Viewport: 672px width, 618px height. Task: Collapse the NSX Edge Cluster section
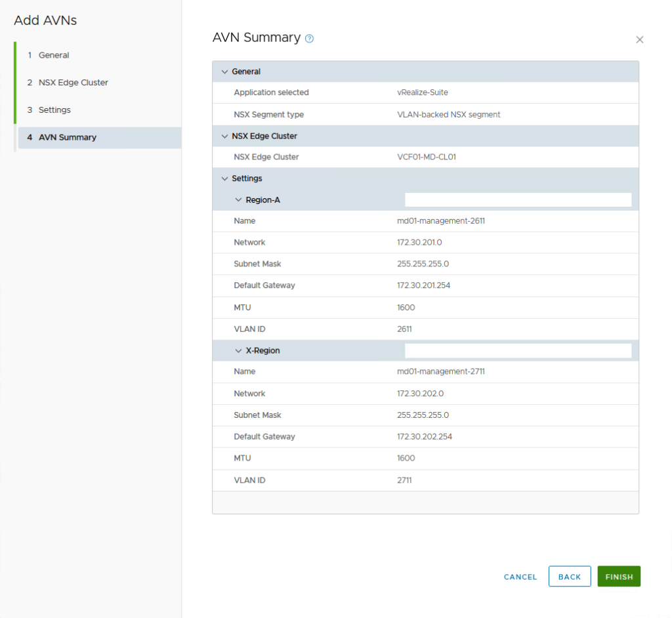click(x=225, y=136)
